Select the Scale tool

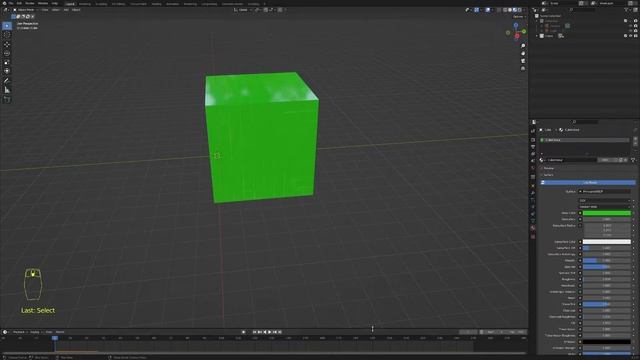[7, 62]
